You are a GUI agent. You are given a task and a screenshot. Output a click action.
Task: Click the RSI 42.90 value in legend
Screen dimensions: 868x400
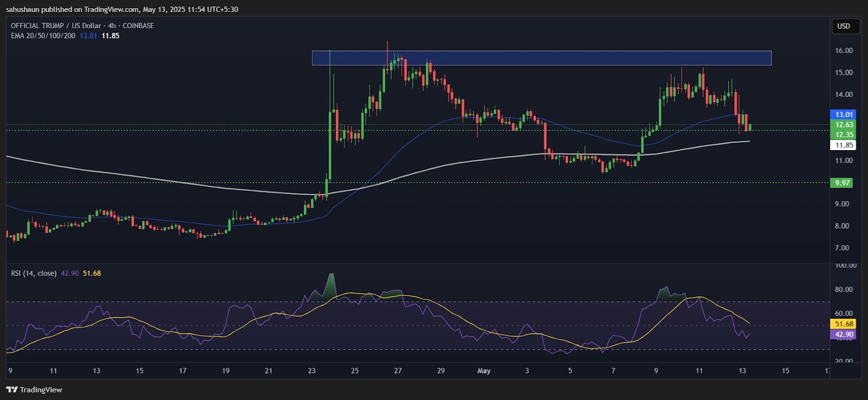coord(69,273)
